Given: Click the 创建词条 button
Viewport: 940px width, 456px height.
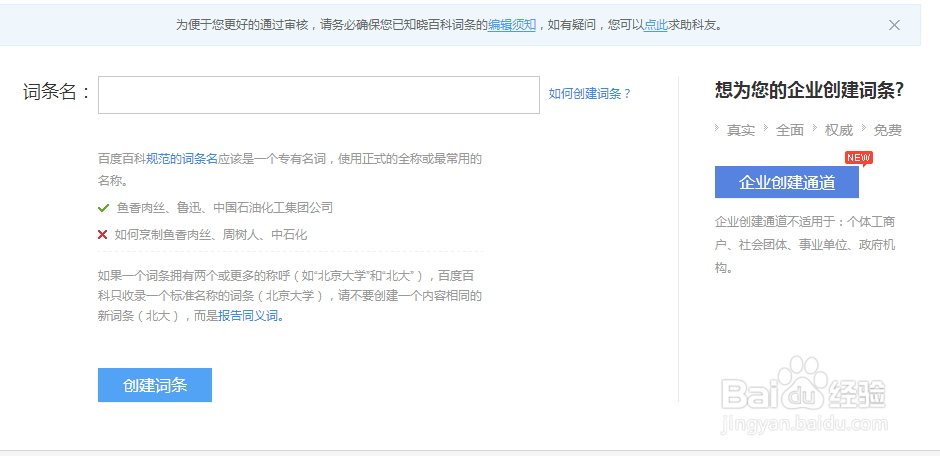Looking at the screenshot, I should pyautogui.click(x=155, y=385).
